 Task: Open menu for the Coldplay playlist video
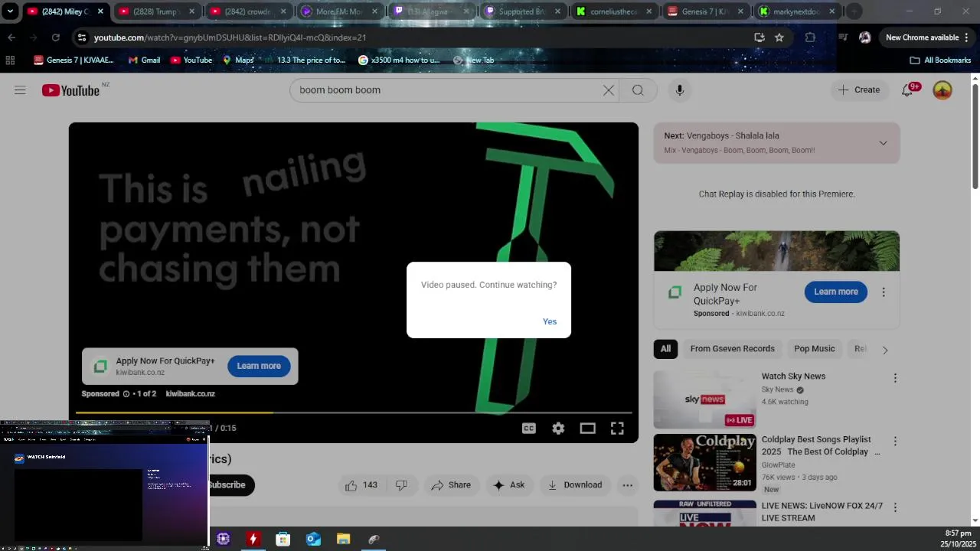[895, 442]
